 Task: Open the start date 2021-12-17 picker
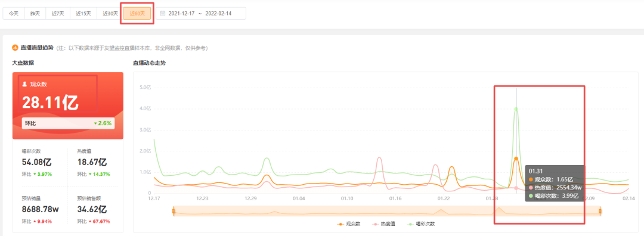tap(182, 13)
